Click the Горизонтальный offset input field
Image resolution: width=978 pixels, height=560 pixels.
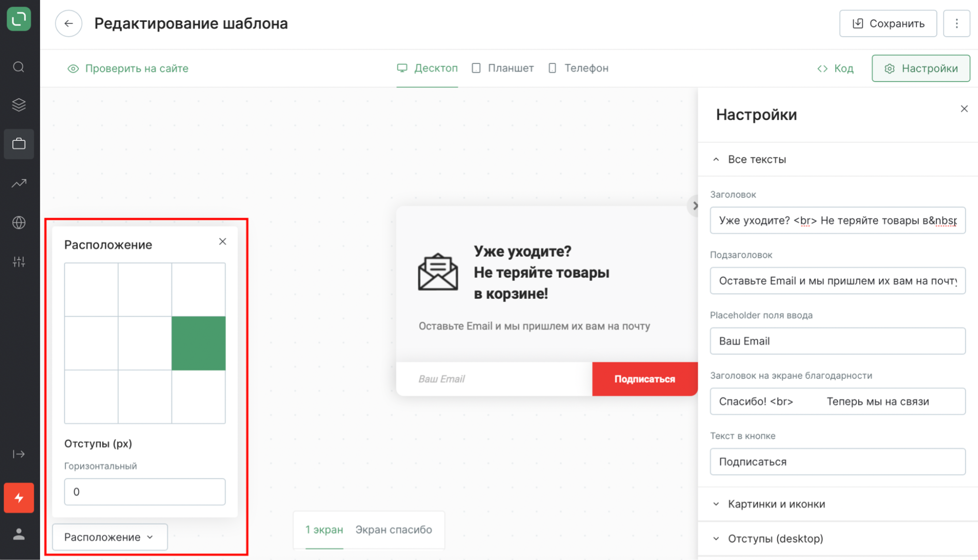click(145, 492)
